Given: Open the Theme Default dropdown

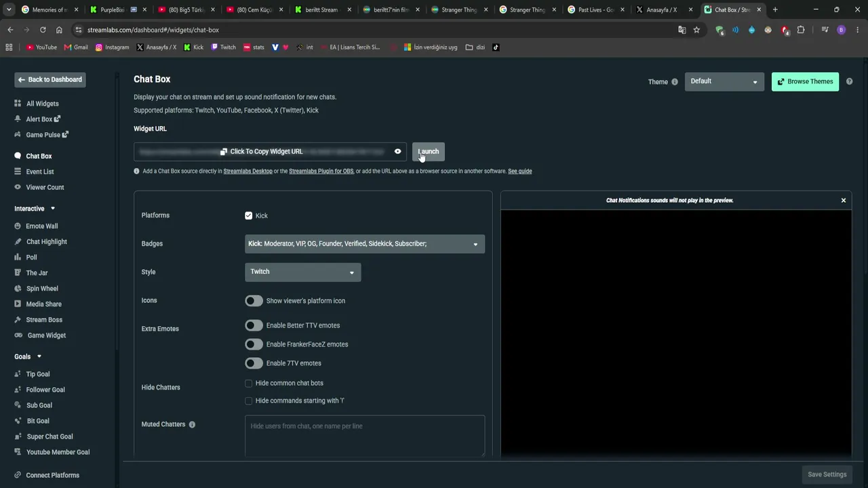Looking at the screenshot, I should tap(724, 81).
